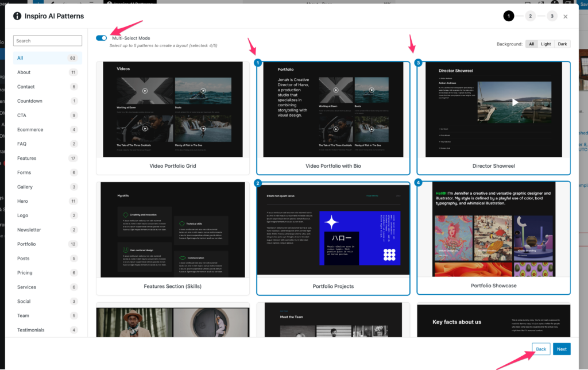Open the Countdown category
This screenshot has height=370, width=588.
coord(48,101)
